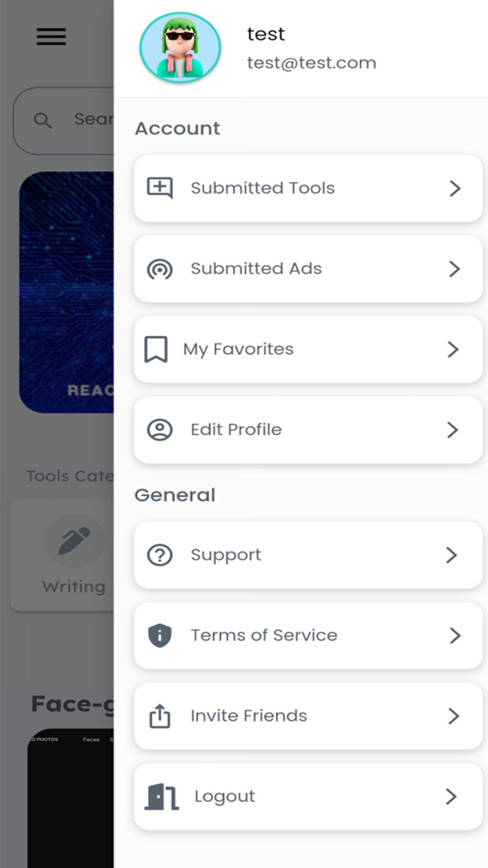
Task: Click the My Favorites bookmark icon
Action: (156, 349)
